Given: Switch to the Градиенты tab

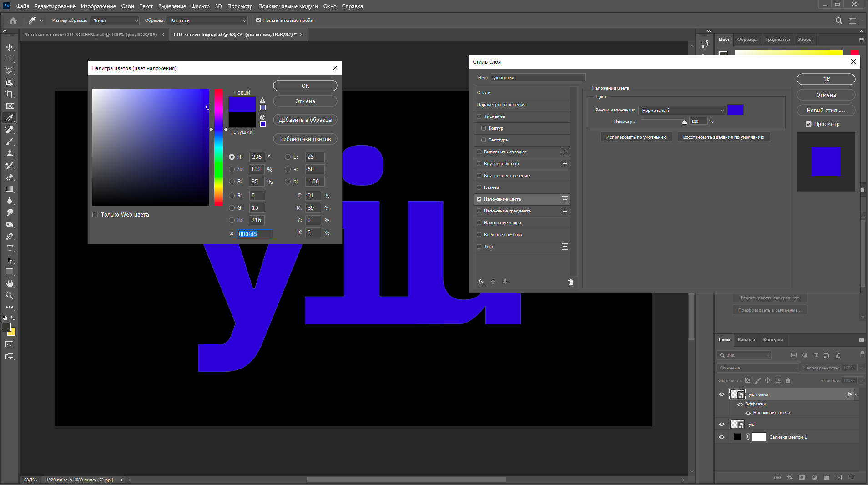Looking at the screenshot, I should pos(778,40).
